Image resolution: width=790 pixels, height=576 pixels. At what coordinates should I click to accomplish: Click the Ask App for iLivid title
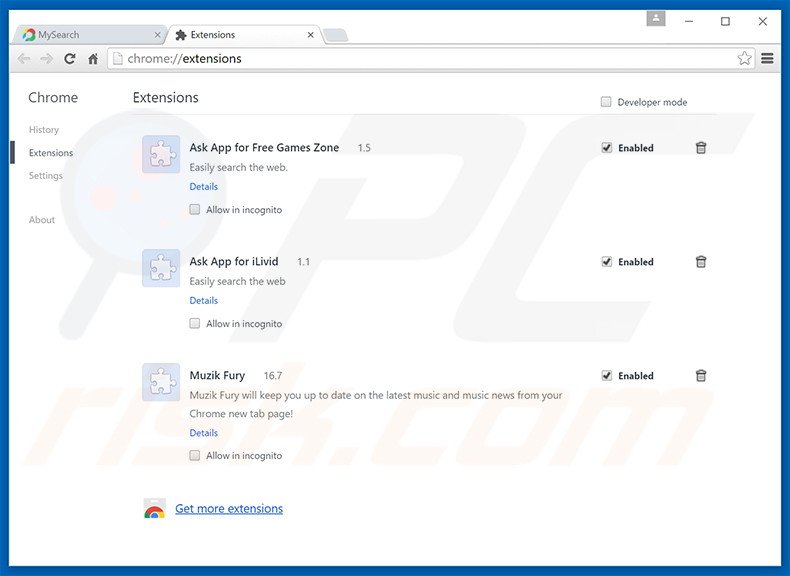pyautogui.click(x=234, y=262)
